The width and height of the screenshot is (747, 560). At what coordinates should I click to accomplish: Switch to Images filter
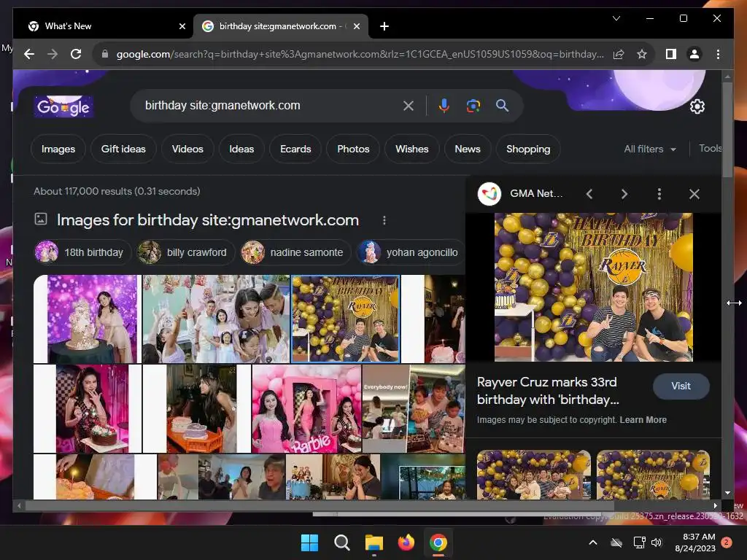click(x=58, y=149)
